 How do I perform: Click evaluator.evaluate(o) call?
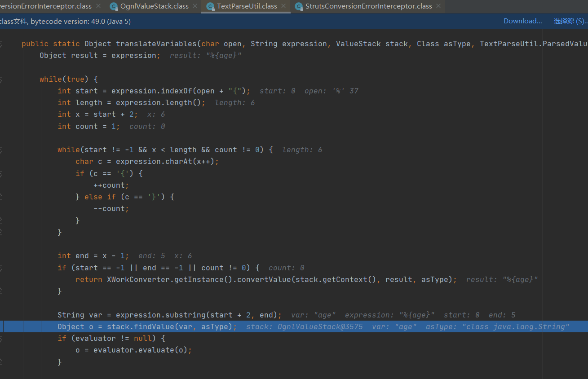141,350
